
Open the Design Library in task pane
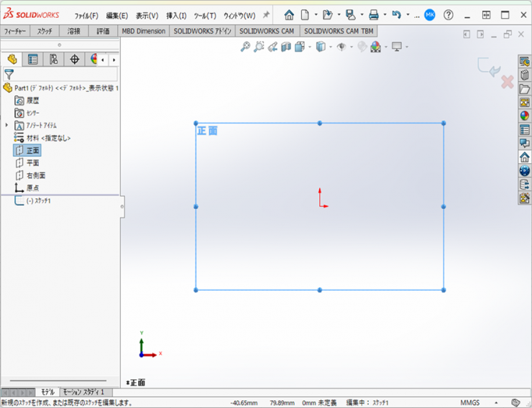coord(524,75)
